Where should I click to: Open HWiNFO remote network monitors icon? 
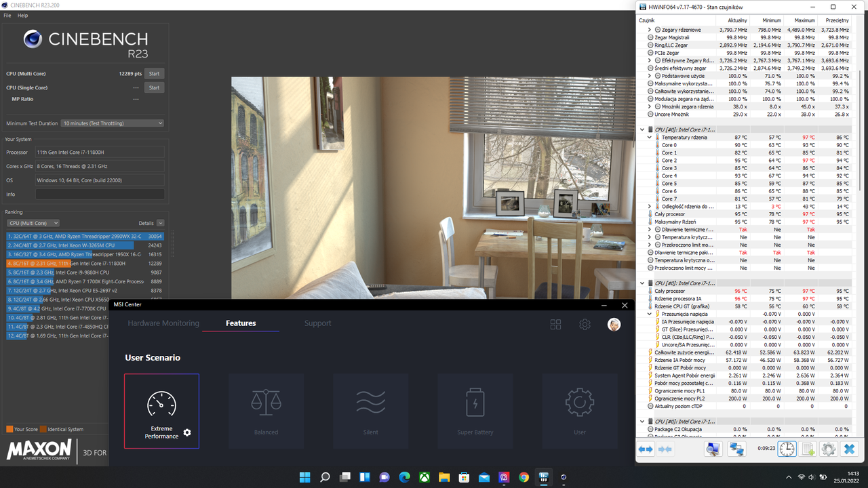tap(736, 449)
